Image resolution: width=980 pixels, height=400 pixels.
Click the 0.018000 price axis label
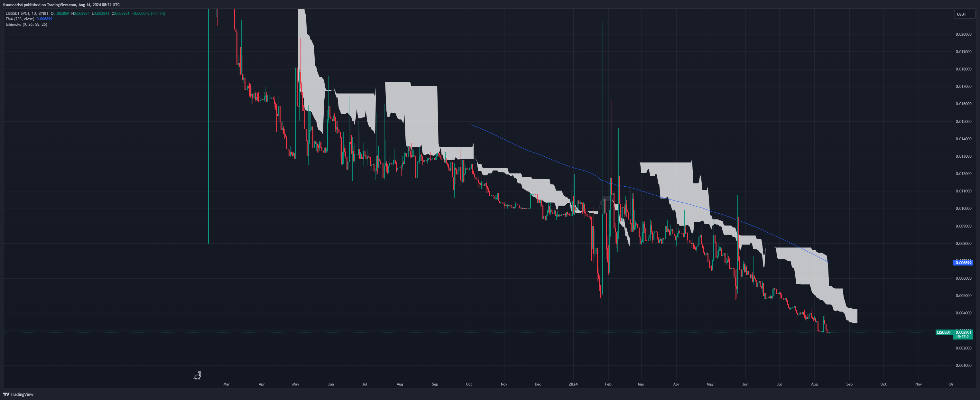point(963,69)
